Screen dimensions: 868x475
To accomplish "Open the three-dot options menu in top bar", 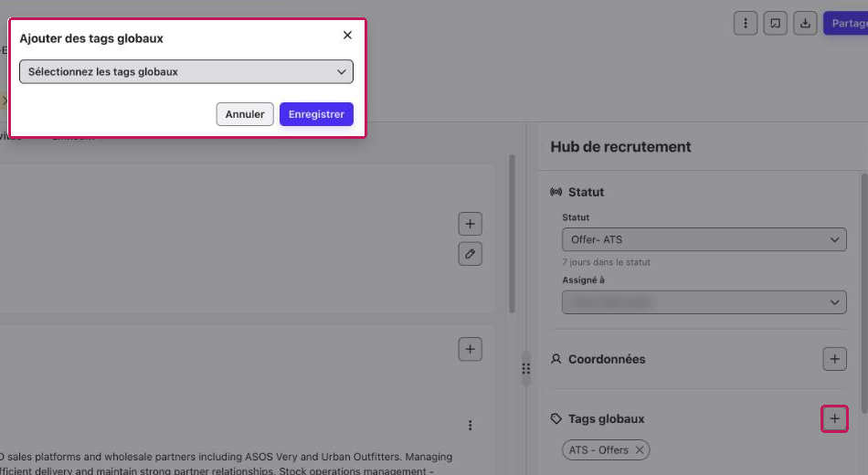I will tap(745, 23).
